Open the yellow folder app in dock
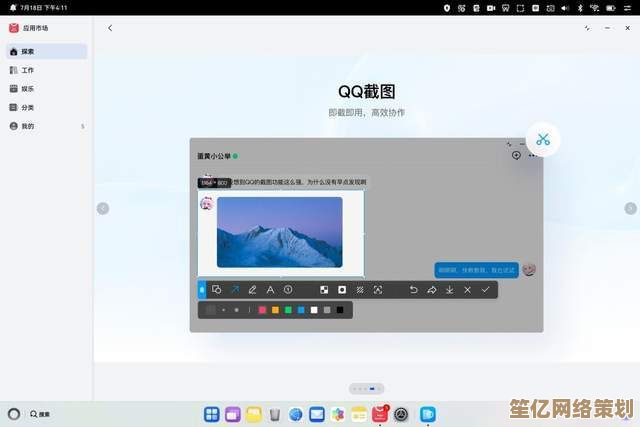Image resolution: width=640 pixels, height=427 pixels. [253, 414]
